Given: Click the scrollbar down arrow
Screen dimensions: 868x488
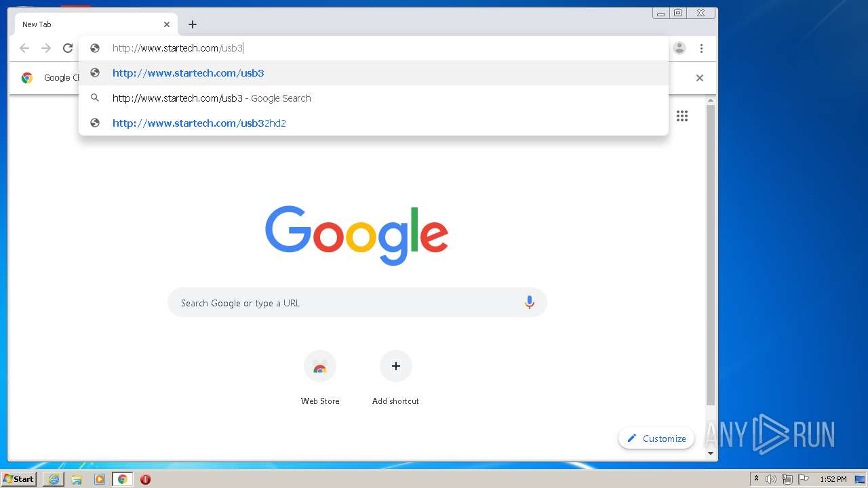Looking at the screenshot, I should [x=711, y=453].
